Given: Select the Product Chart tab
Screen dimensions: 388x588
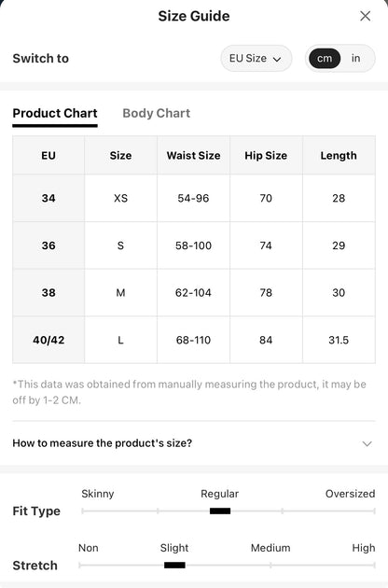Looking at the screenshot, I should 55,114.
